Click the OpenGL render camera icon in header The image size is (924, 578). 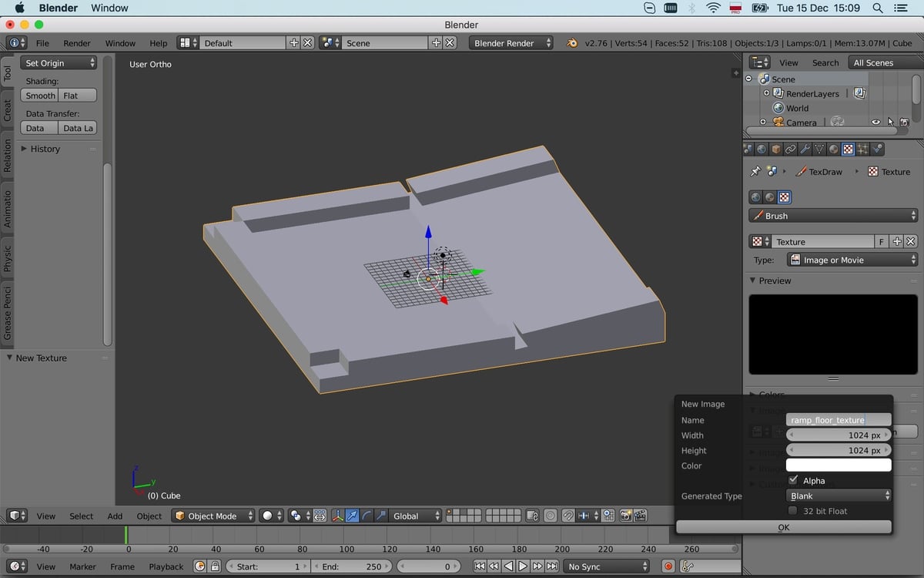625,515
